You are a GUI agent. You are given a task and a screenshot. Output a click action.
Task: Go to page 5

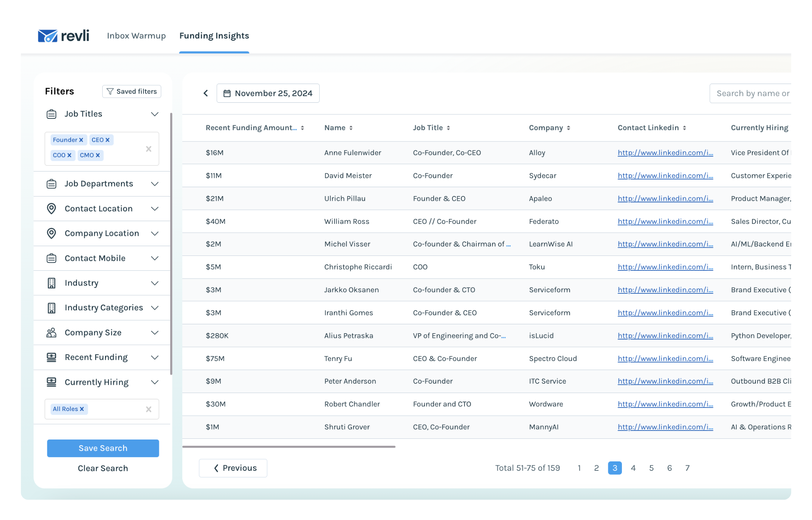point(652,468)
